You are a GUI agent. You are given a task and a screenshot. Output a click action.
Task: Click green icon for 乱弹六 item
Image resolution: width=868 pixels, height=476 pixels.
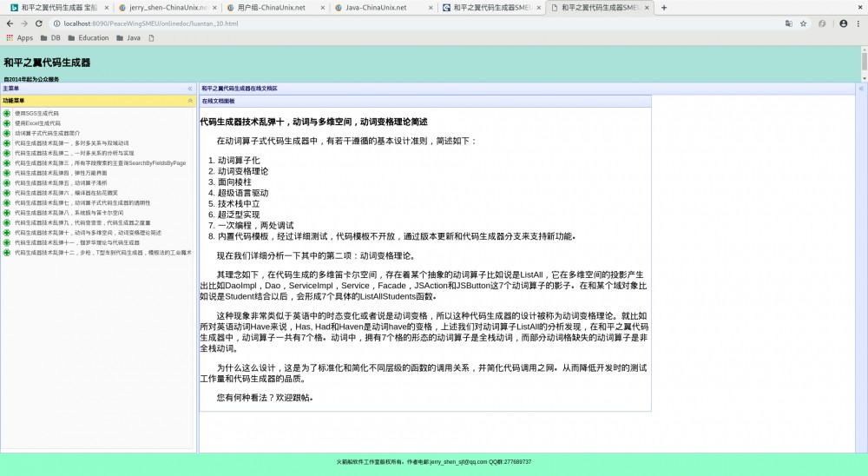point(7,193)
